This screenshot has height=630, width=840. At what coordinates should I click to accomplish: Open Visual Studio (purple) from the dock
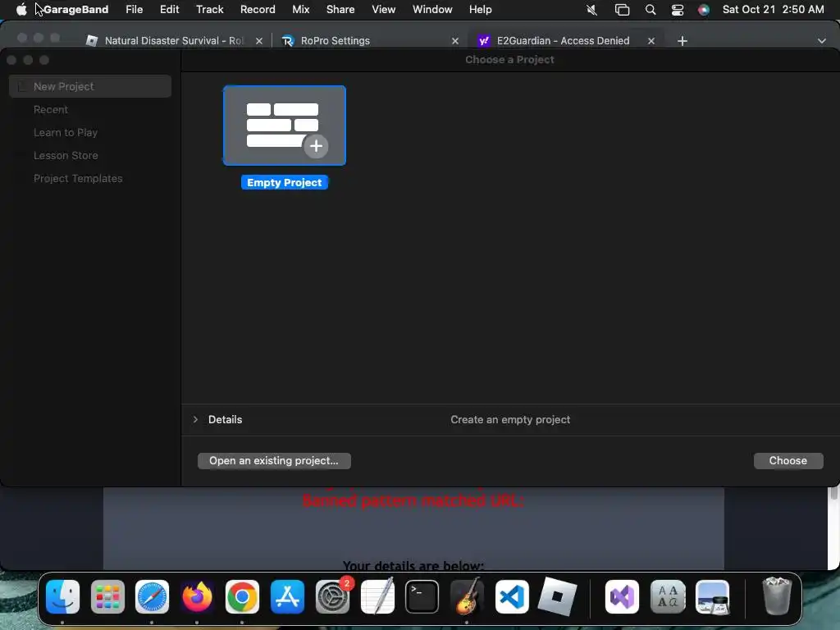pyautogui.click(x=622, y=597)
